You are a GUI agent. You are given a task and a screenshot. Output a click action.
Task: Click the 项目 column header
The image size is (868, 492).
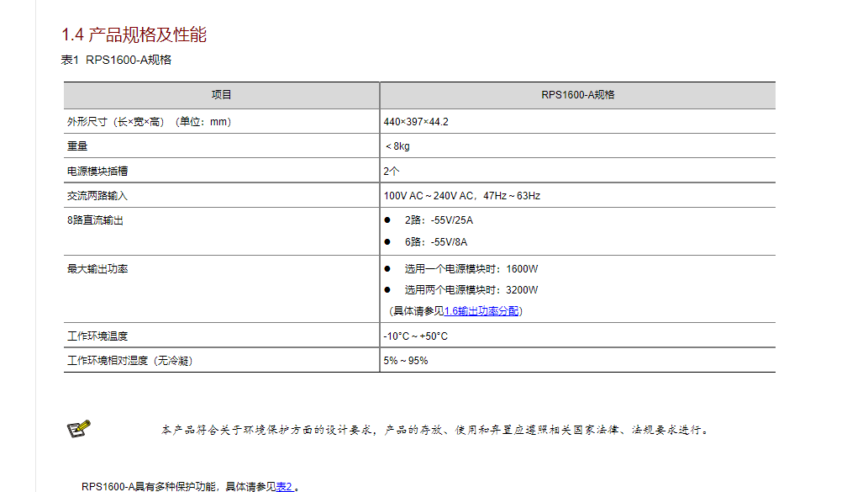coord(222,95)
